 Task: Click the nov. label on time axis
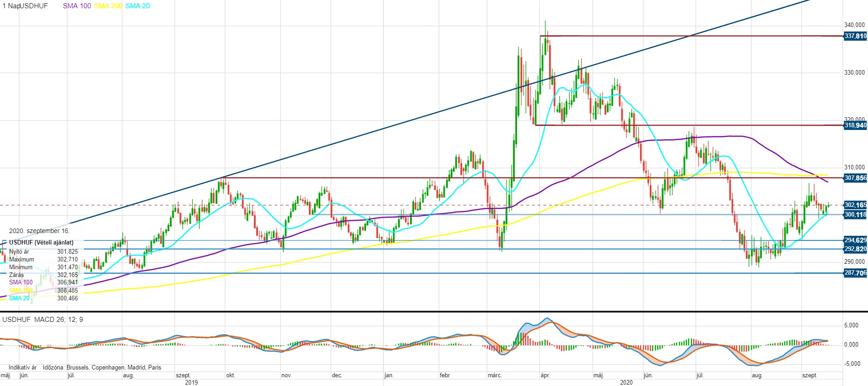point(286,375)
